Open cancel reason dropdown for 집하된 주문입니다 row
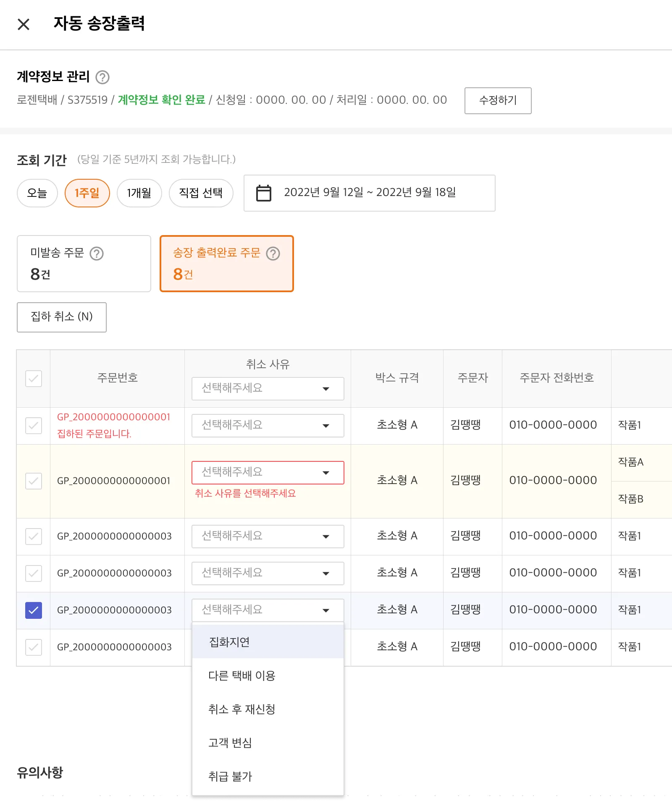Screen dimensions: 672x801 [268, 425]
